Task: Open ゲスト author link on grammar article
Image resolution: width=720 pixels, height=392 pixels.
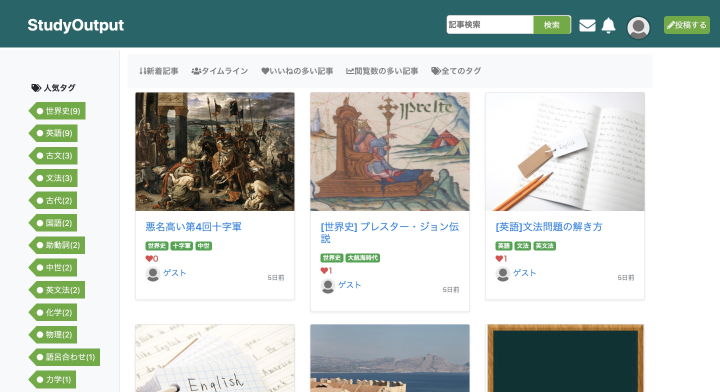Action: pyautogui.click(x=524, y=273)
